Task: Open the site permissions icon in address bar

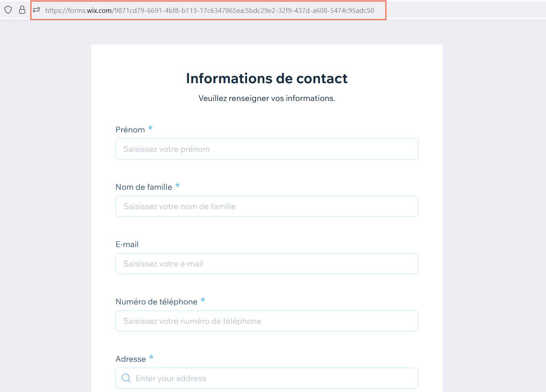Action: point(36,10)
